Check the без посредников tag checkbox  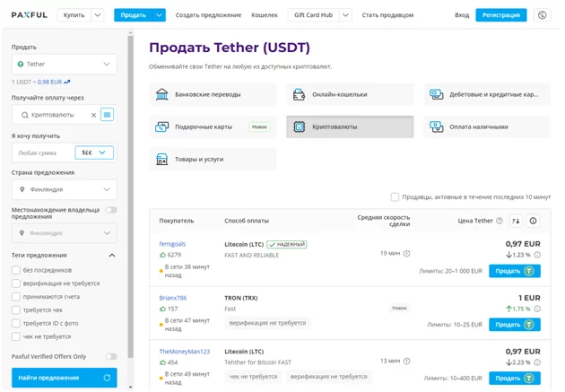pyautogui.click(x=16, y=270)
